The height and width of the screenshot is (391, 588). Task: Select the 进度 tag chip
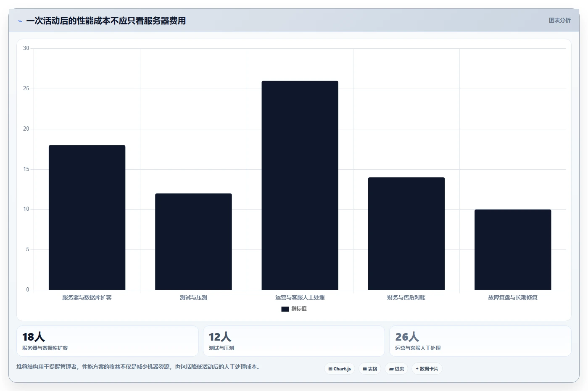click(x=396, y=369)
